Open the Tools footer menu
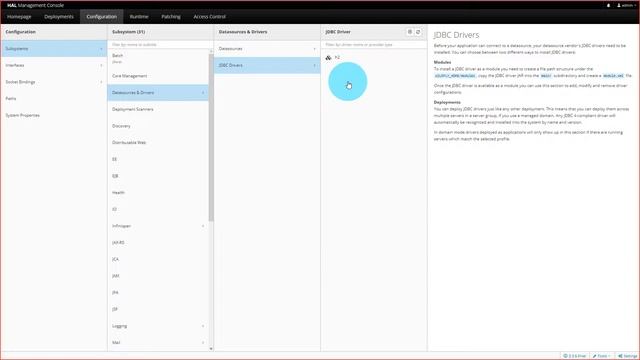This screenshot has height=360, width=640. click(x=601, y=356)
